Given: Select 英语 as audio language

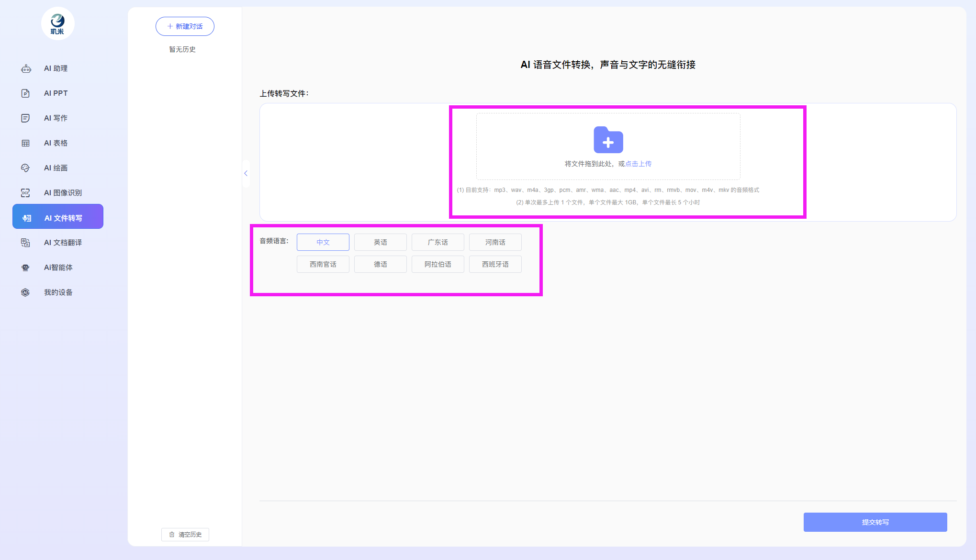Looking at the screenshot, I should 380,242.
